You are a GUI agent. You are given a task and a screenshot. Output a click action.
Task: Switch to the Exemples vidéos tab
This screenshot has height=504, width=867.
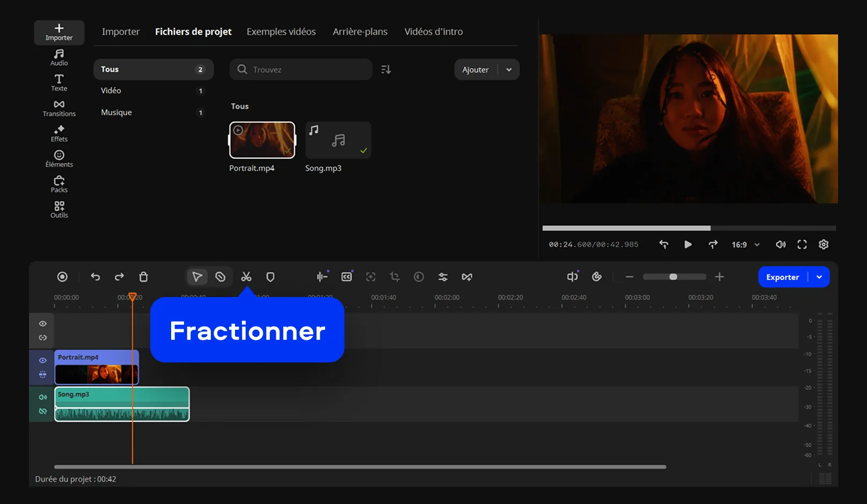[281, 32]
